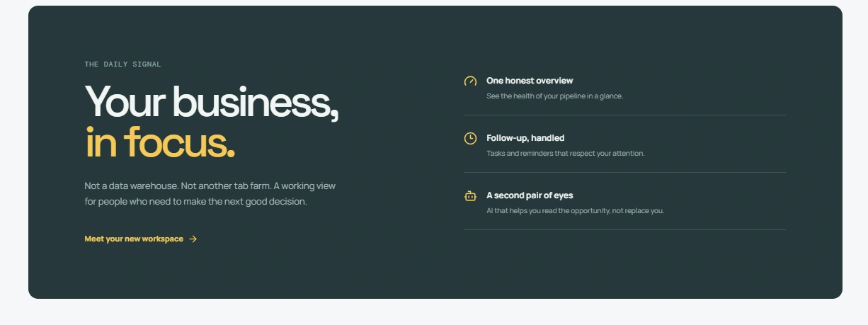Click the next good decision paragraph line

pos(195,202)
